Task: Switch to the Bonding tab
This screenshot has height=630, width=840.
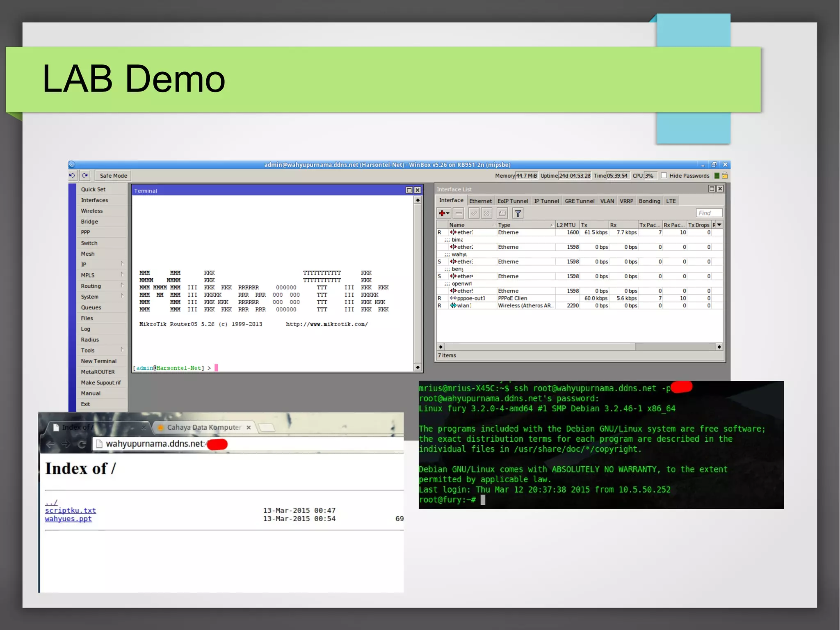Action: coord(649,201)
